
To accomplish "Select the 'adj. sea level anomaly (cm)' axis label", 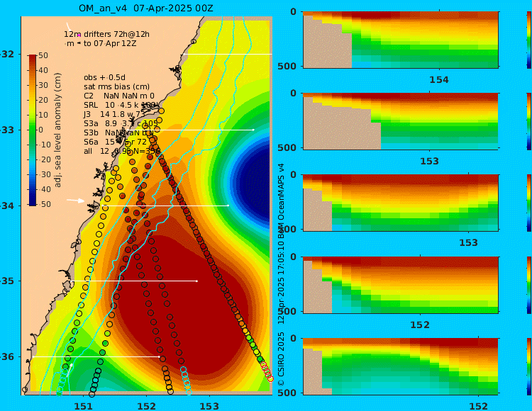I will [x=57, y=130].
